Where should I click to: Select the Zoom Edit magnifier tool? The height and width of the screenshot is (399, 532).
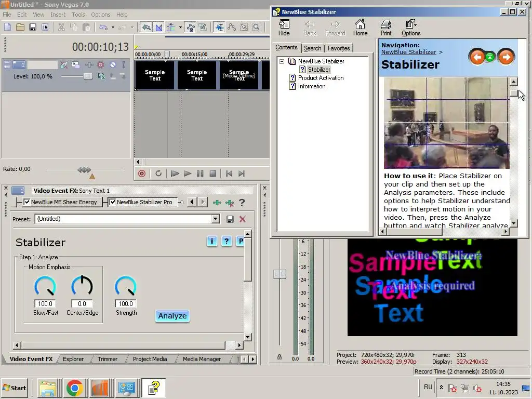pyautogui.click(x=257, y=27)
